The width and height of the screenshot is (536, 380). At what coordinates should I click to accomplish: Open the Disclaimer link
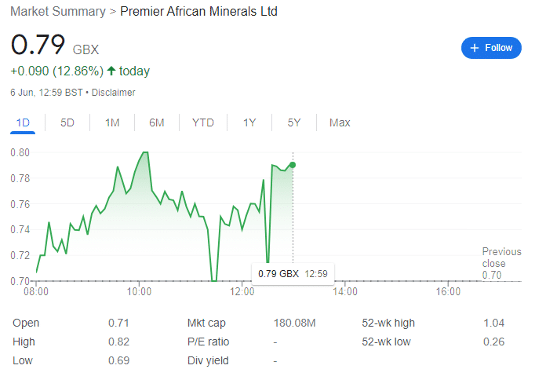pyautogui.click(x=113, y=93)
